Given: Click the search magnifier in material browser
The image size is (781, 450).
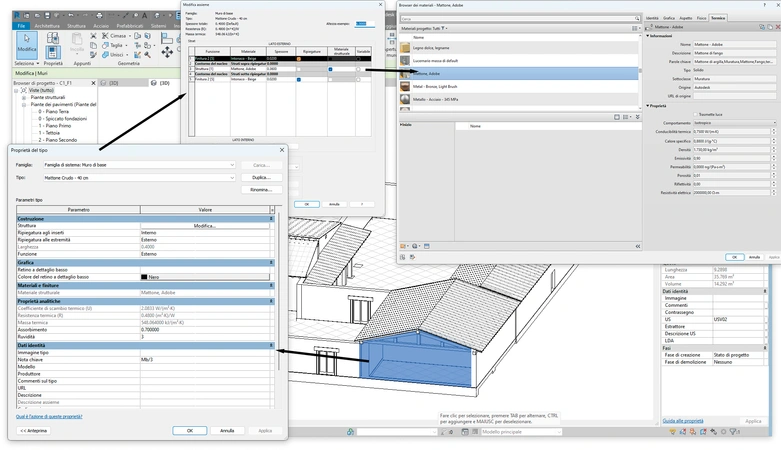Looking at the screenshot, I should point(637,18).
